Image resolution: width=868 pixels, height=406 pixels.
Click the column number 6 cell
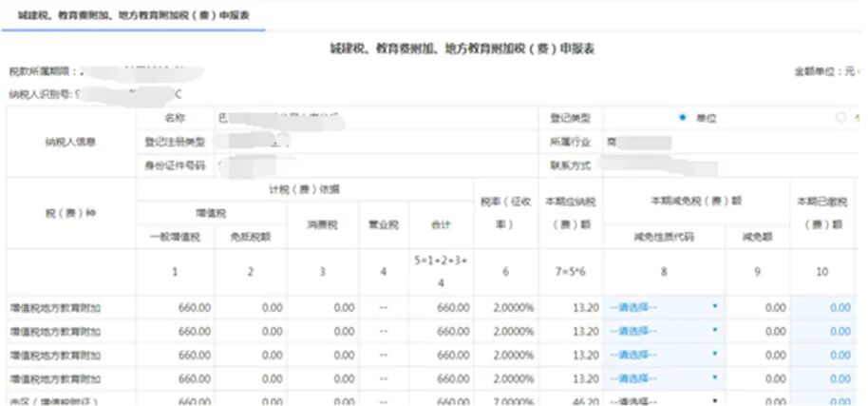point(505,271)
